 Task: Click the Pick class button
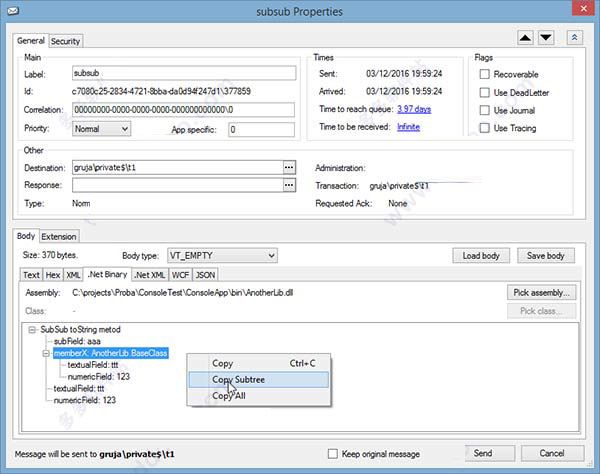[x=541, y=311]
